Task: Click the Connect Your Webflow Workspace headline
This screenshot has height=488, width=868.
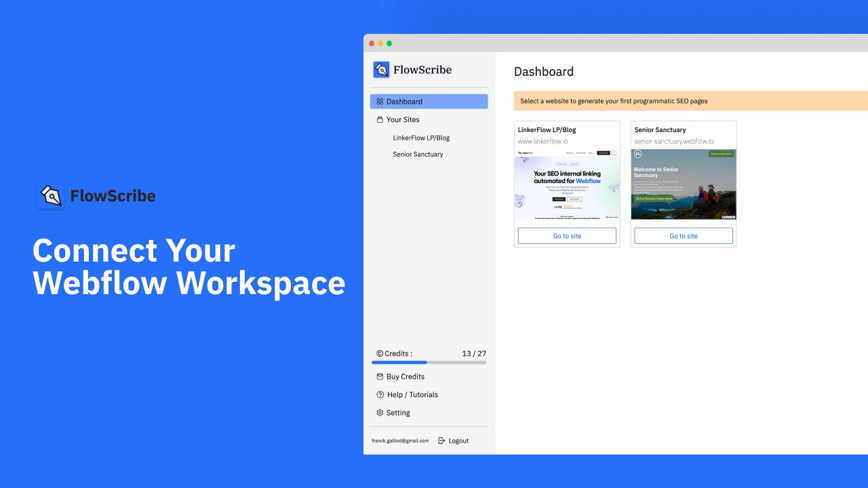Action: (x=189, y=266)
